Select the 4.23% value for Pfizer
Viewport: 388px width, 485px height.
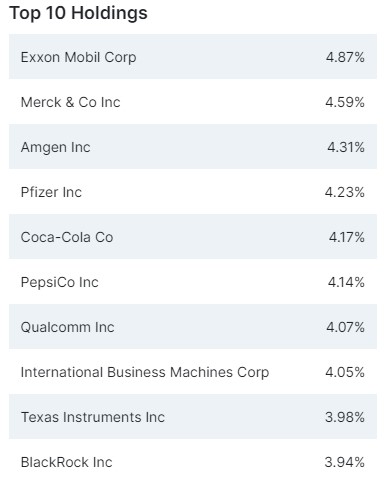(x=345, y=192)
